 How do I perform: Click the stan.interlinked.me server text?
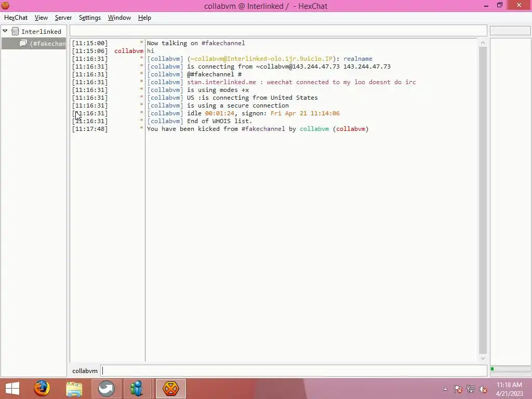[x=221, y=82]
